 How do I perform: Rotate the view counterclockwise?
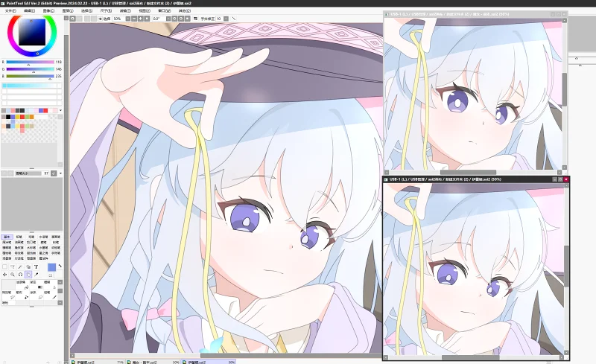pyautogui.click(x=174, y=19)
